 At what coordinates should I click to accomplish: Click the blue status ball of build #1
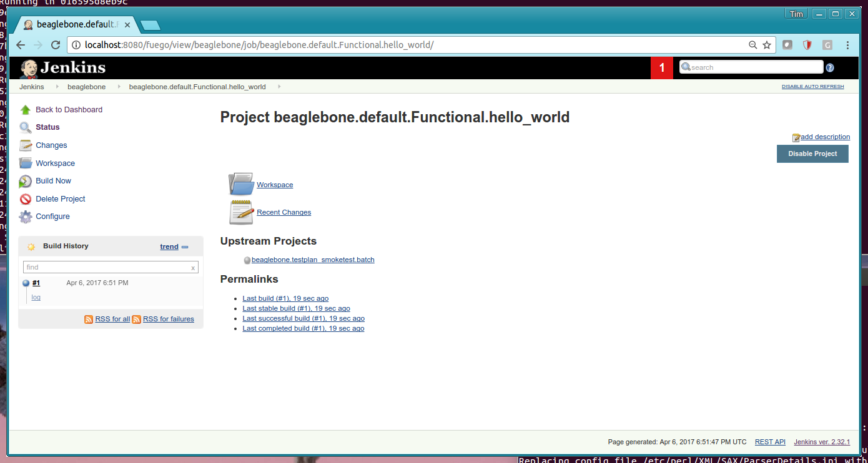(26, 283)
